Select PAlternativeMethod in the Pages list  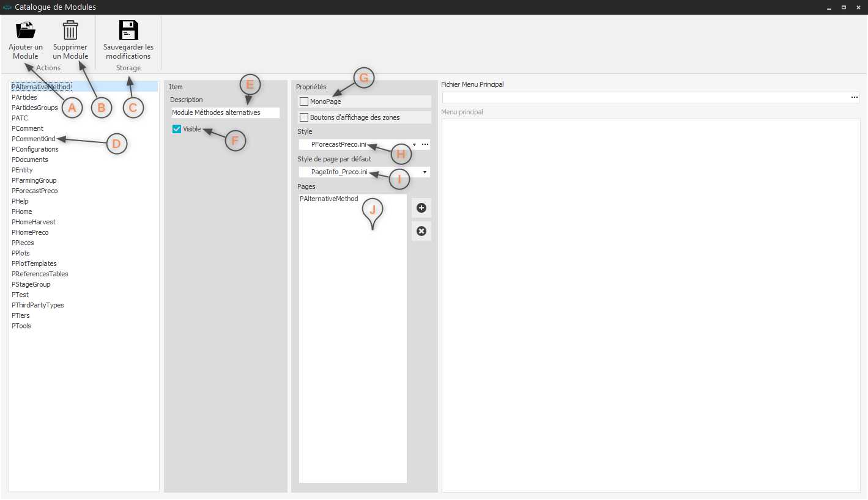[329, 199]
